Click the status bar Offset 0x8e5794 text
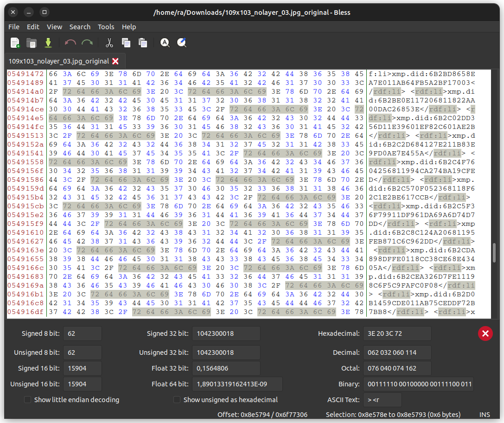 point(262,414)
